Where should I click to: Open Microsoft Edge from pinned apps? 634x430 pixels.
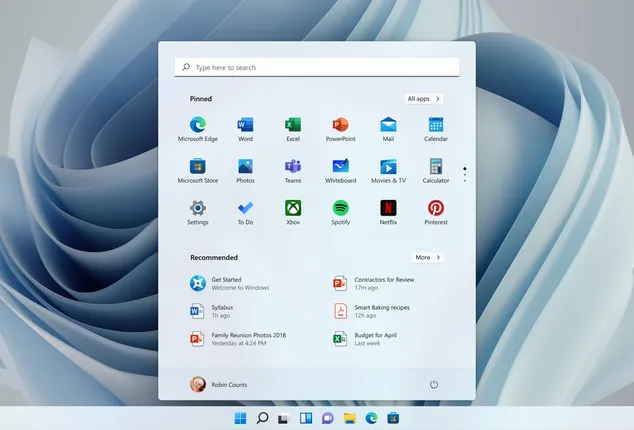click(x=197, y=125)
